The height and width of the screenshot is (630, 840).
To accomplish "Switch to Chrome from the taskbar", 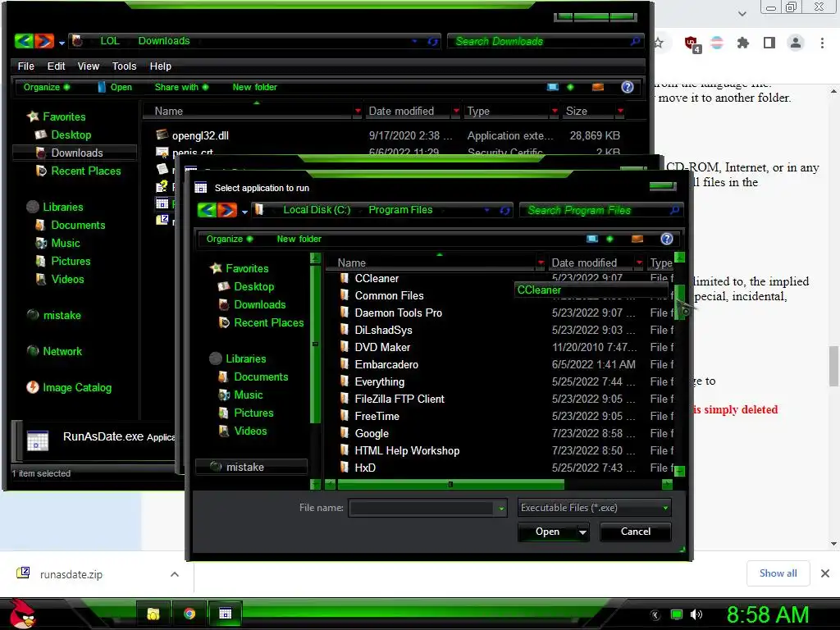I will tap(189, 614).
